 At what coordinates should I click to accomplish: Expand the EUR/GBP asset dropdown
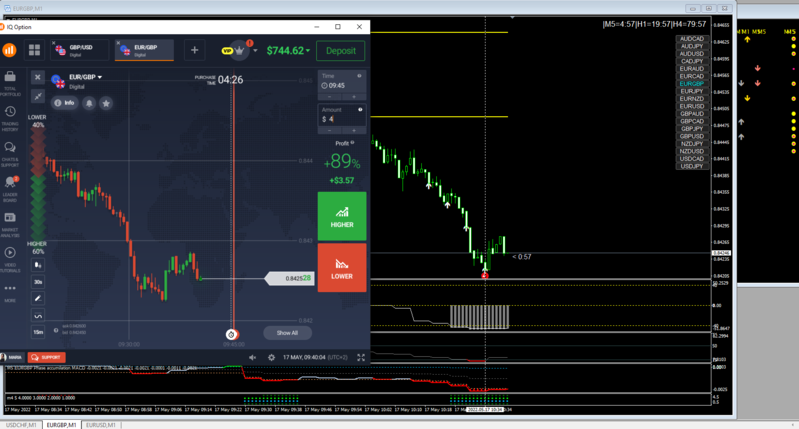point(100,77)
